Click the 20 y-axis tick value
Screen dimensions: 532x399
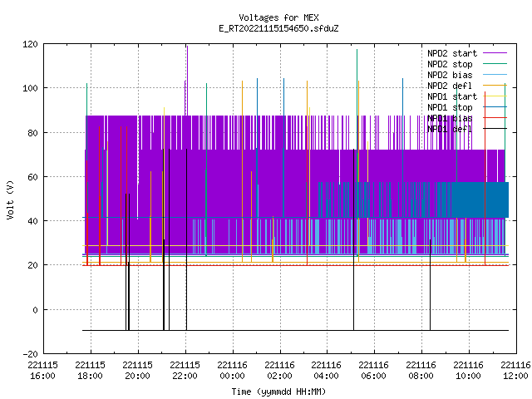[32, 265]
